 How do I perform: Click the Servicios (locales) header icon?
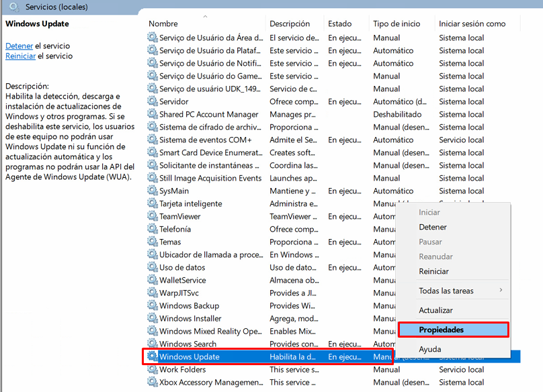14,7
